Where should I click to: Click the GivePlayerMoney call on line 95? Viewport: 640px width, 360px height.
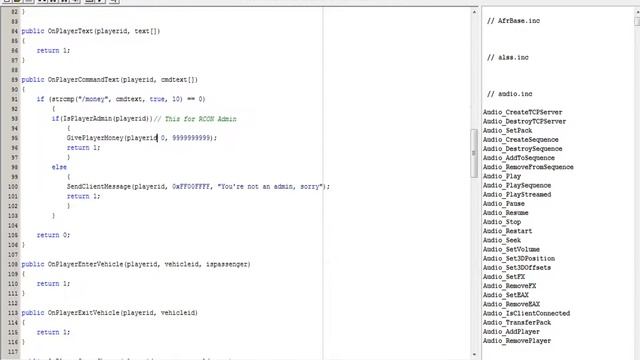coord(142,138)
